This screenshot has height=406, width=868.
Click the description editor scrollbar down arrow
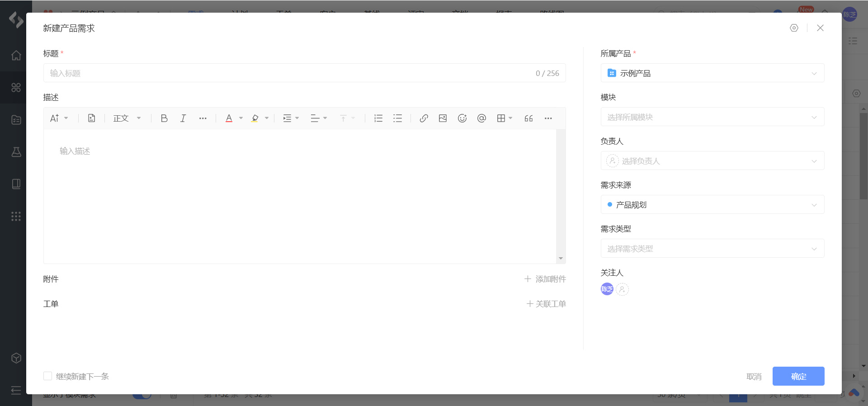(561, 259)
